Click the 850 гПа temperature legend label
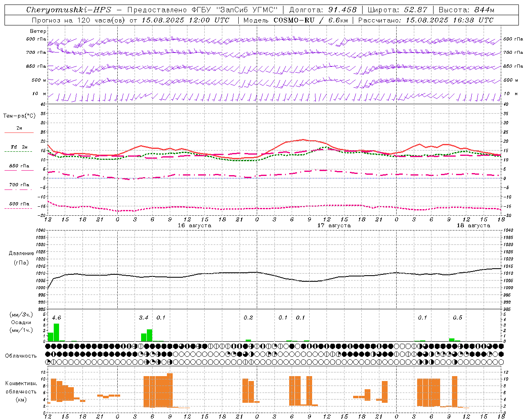Image resolution: width=525 pixels, height=420 pixels. (19, 166)
